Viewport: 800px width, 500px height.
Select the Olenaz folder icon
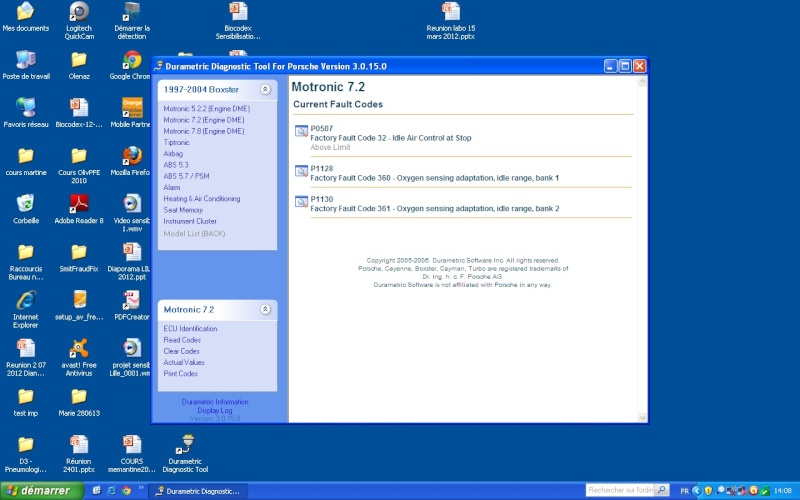[x=79, y=65]
